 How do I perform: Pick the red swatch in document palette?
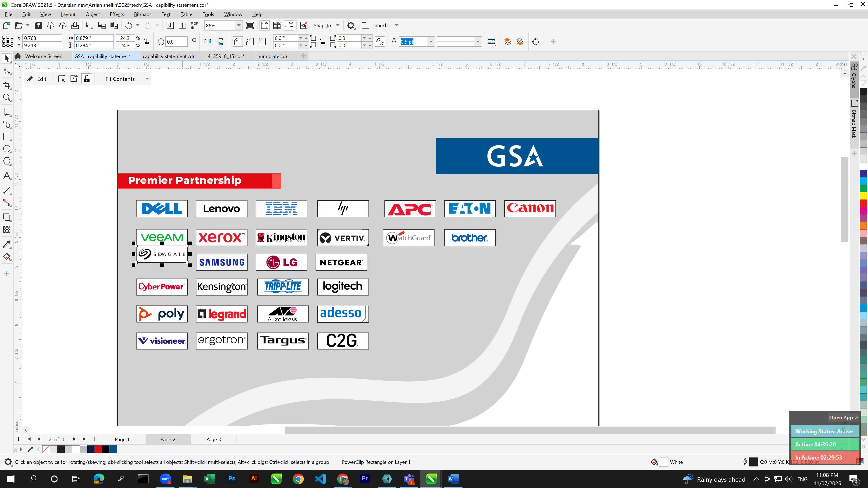click(x=98, y=449)
